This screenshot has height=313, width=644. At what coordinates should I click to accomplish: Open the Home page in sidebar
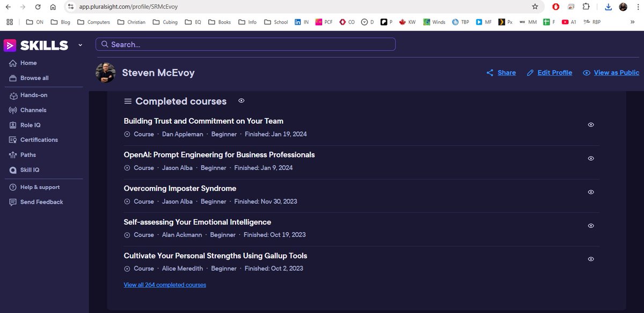23,63
